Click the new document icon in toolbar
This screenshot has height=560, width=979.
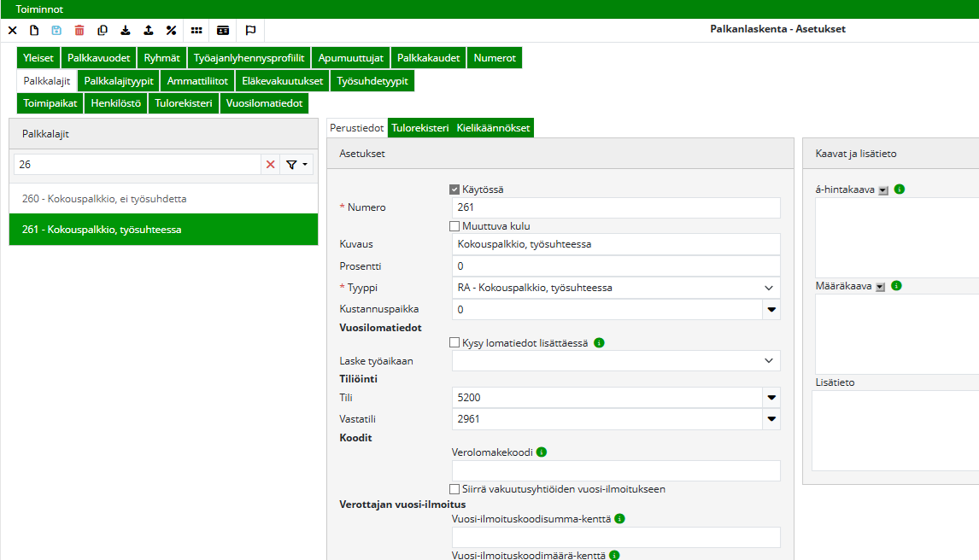(x=34, y=30)
